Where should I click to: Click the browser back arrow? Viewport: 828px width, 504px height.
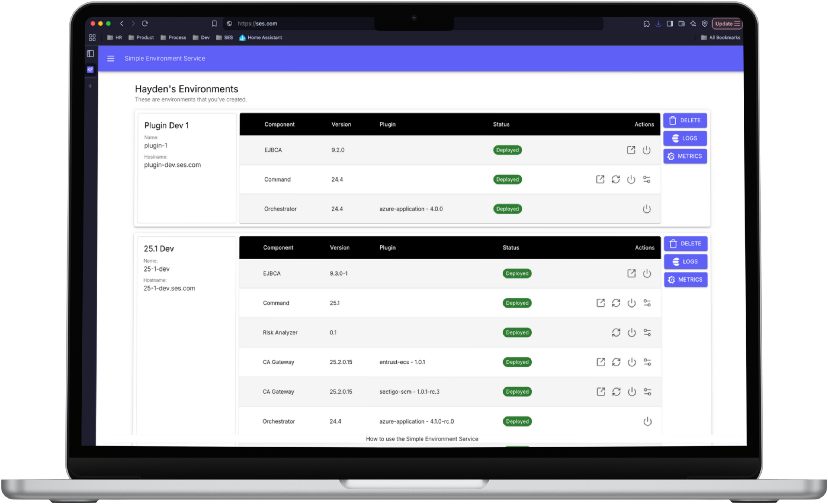tap(122, 24)
